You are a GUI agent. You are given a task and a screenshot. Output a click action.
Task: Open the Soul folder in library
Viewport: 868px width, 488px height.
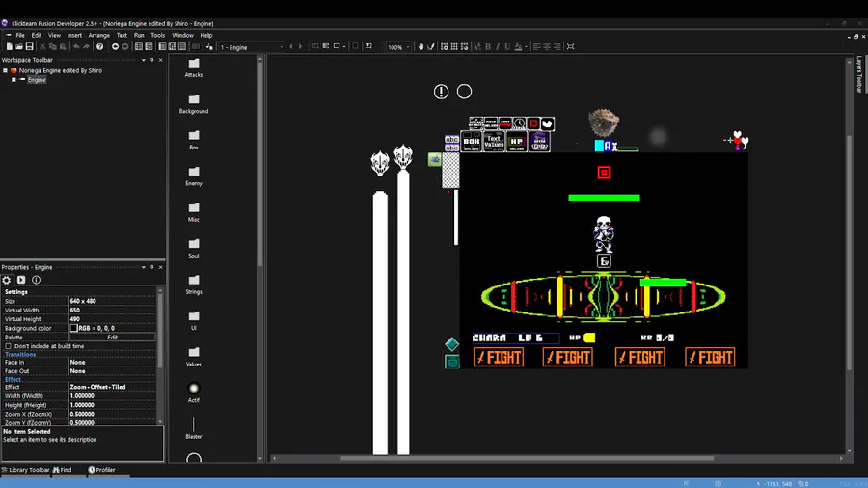coord(194,248)
